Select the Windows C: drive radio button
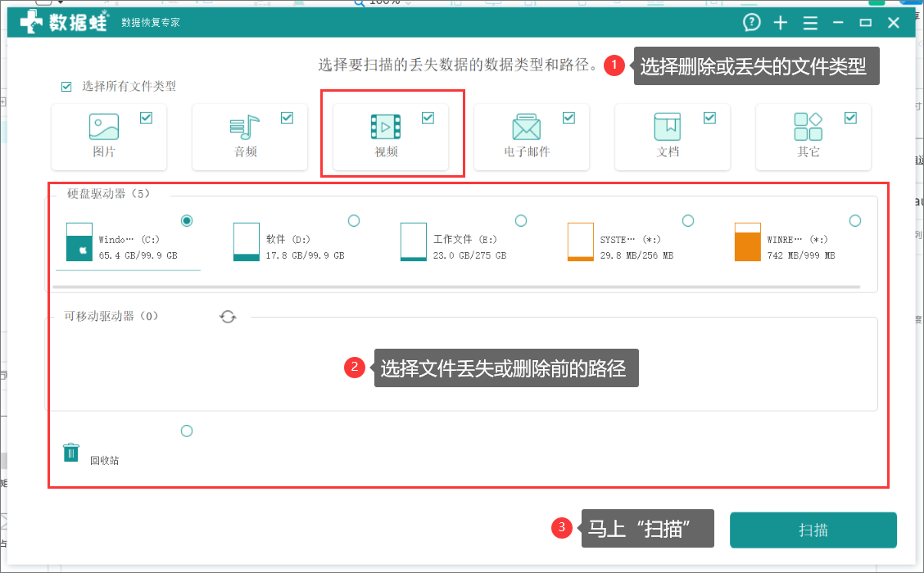This screenshot has width=924, height=573. [x=187, y=221]
